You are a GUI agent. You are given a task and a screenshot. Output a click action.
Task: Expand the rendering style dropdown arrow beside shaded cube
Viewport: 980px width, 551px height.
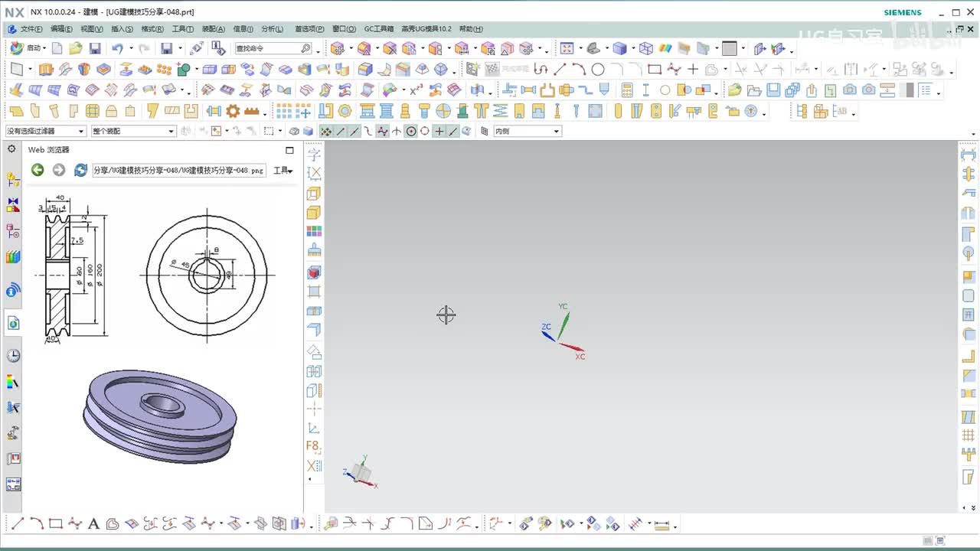point(632,49)
